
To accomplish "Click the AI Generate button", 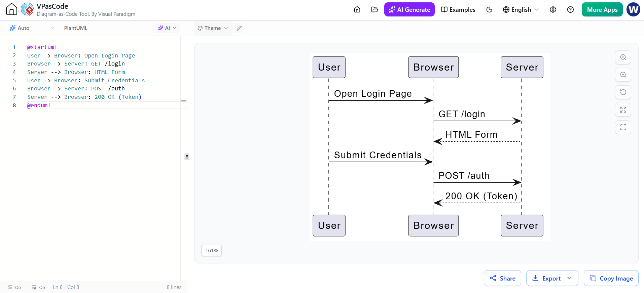I will click(409, 9).
